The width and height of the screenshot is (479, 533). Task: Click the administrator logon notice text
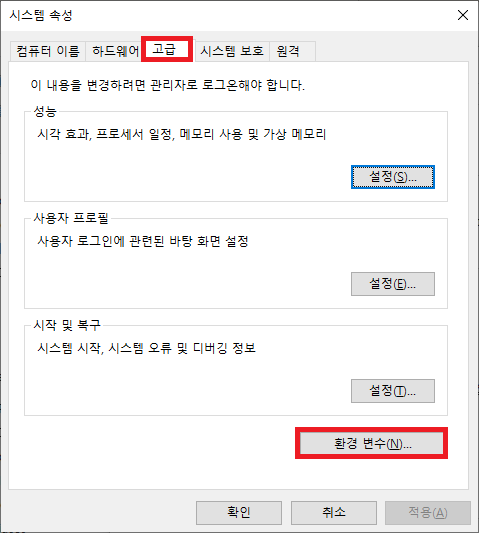point(168,85)
